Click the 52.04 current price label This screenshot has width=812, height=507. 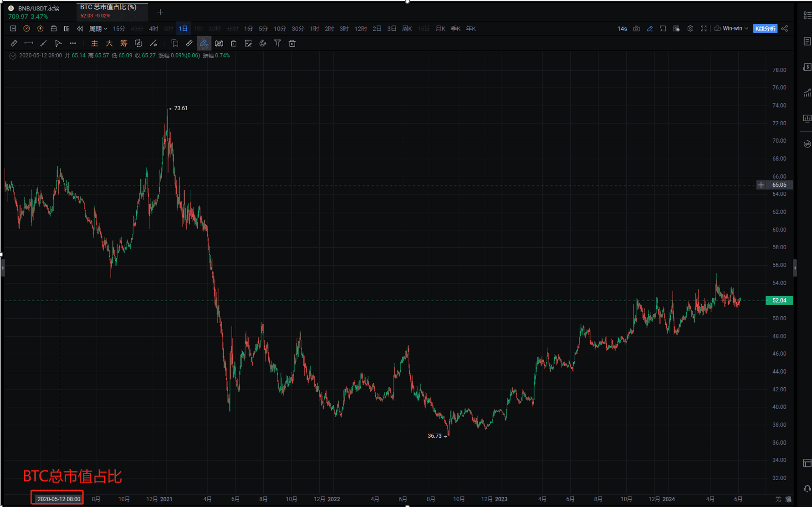pyautogui.click(x=779, y=301)
